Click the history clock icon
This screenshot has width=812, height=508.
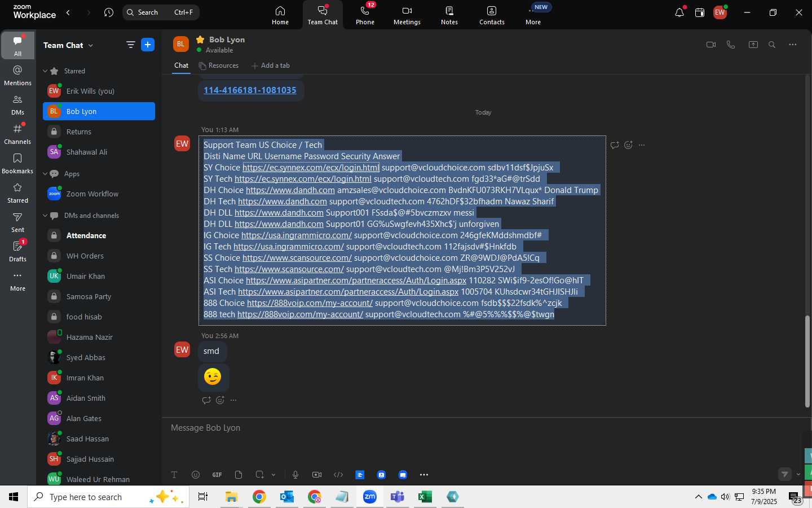(109, 12)
